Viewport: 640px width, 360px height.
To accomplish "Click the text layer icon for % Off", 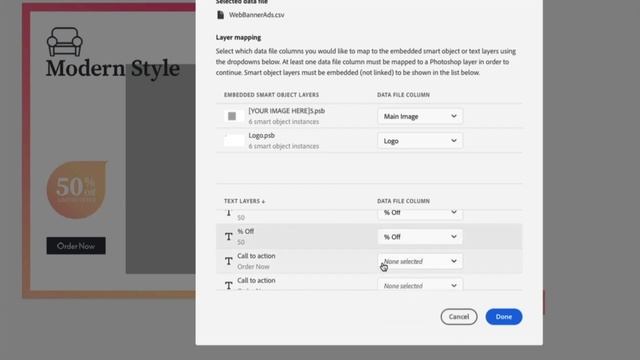I will [x=229, y=237].
